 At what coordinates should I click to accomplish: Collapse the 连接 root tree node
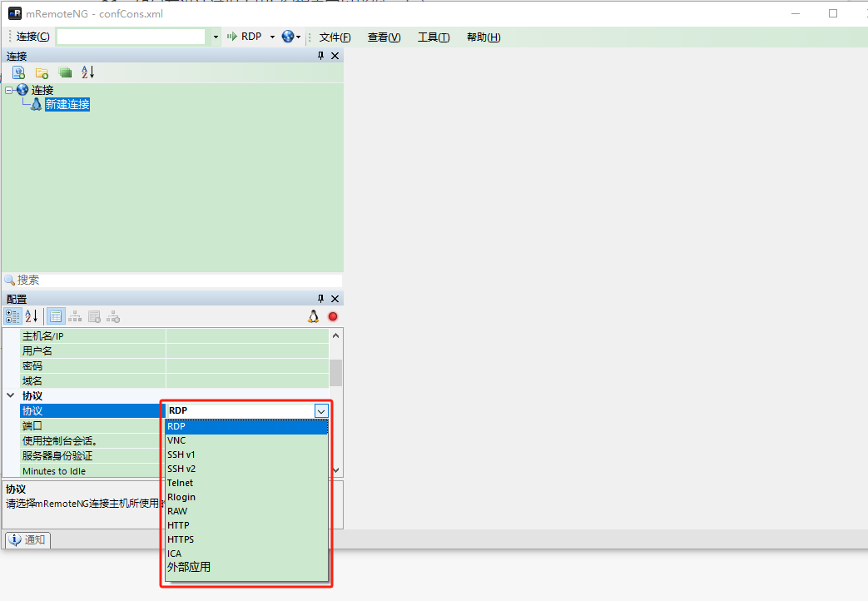pyautogui.click(x=9, y=90)
